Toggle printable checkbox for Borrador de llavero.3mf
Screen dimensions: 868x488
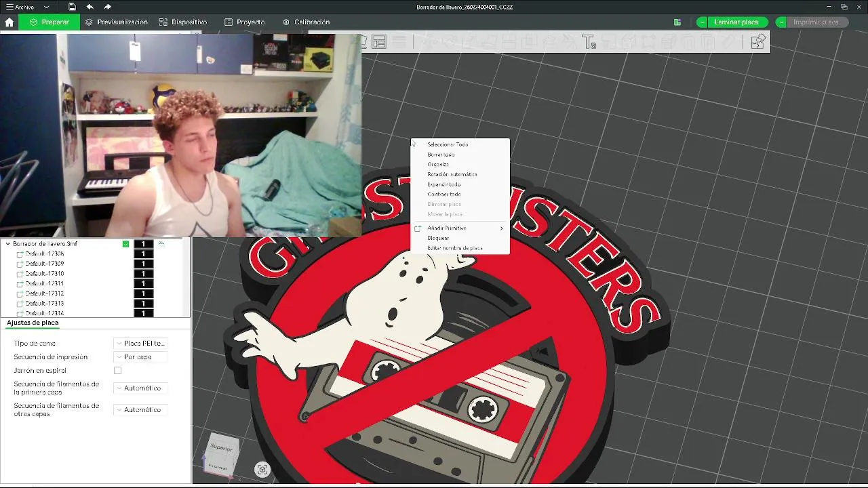[125, 244]
